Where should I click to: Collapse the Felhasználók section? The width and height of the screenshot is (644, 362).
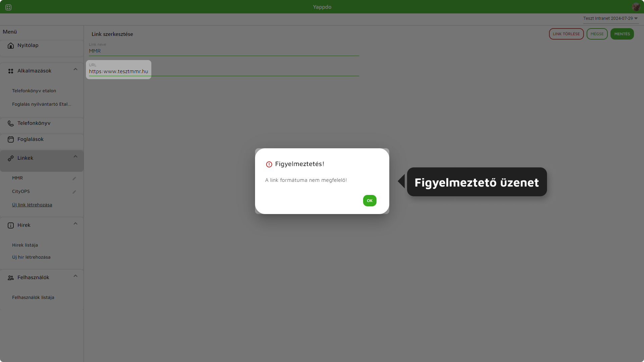click(76, 276)
